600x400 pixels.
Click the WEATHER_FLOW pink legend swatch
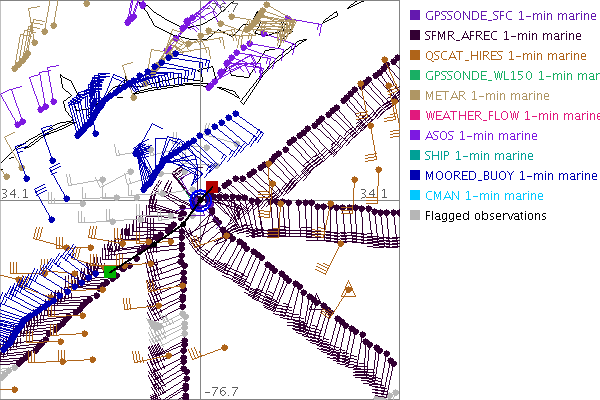415,116
